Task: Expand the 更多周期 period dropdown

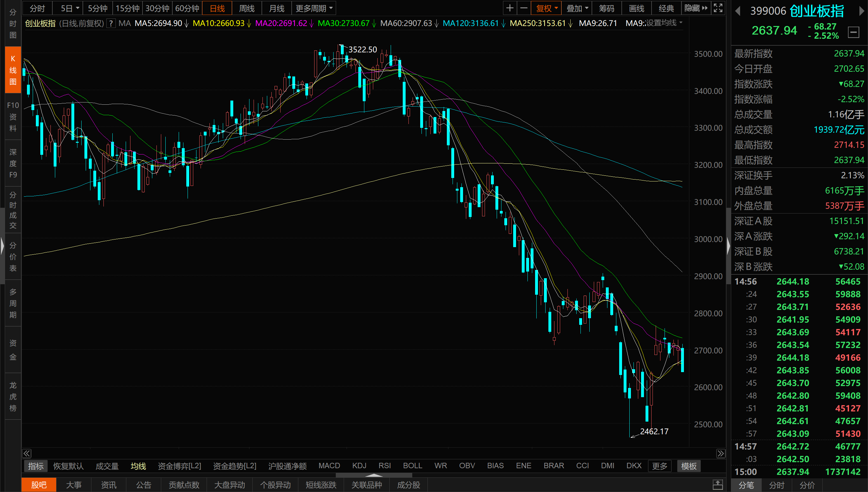Action: pos(314,8)
